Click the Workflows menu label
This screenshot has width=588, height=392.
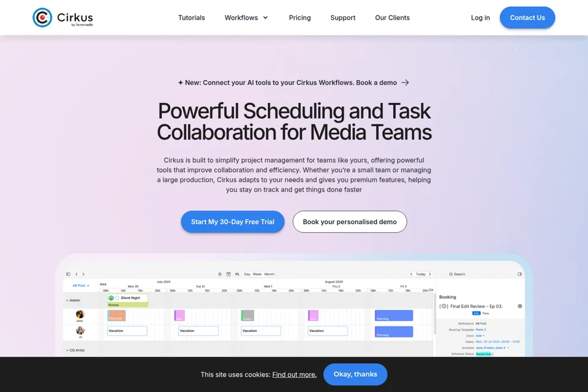[241, 18]
